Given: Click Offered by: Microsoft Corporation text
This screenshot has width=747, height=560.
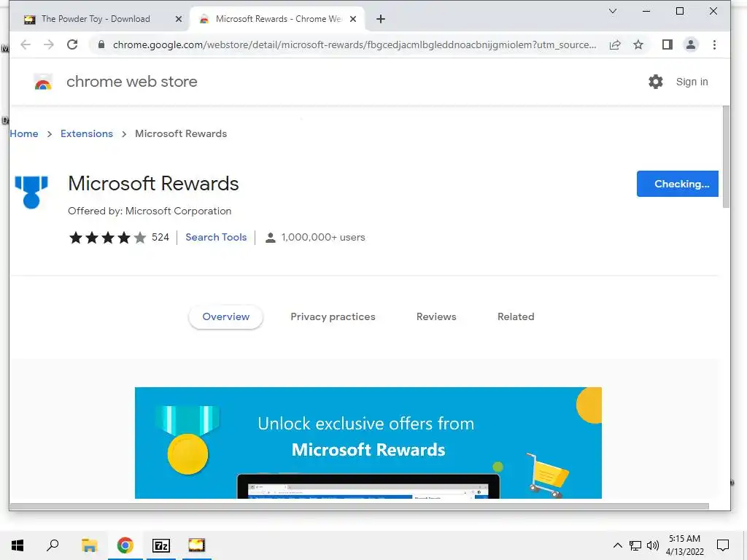Looking at the screenshot, I should [150, 211].
